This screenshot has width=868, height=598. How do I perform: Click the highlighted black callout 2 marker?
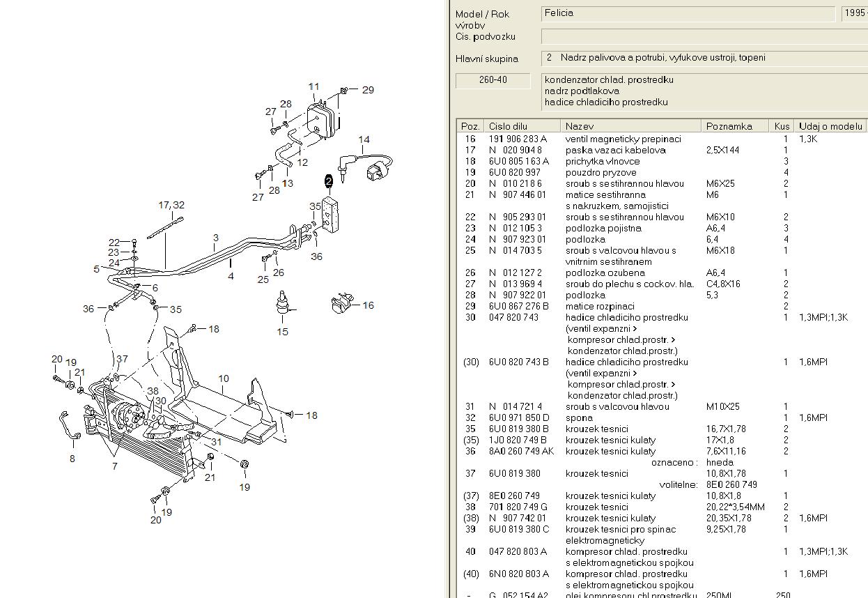tap(328, 183)
